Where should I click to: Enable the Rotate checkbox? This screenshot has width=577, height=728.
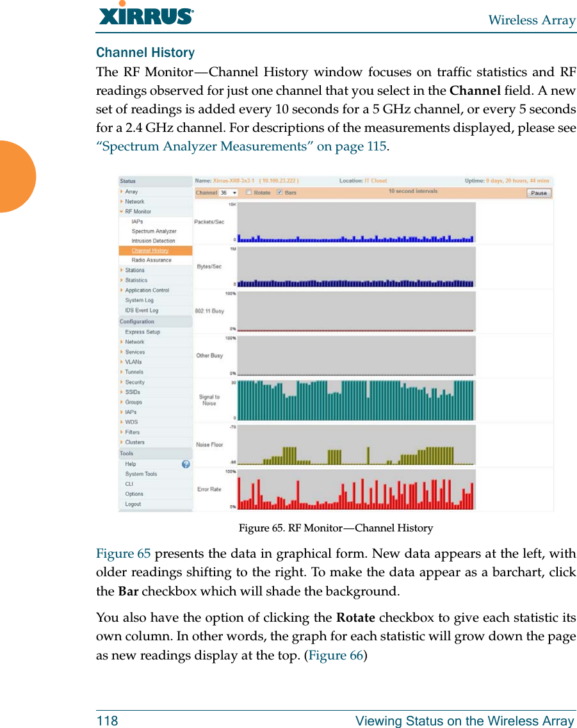(248, 192)
